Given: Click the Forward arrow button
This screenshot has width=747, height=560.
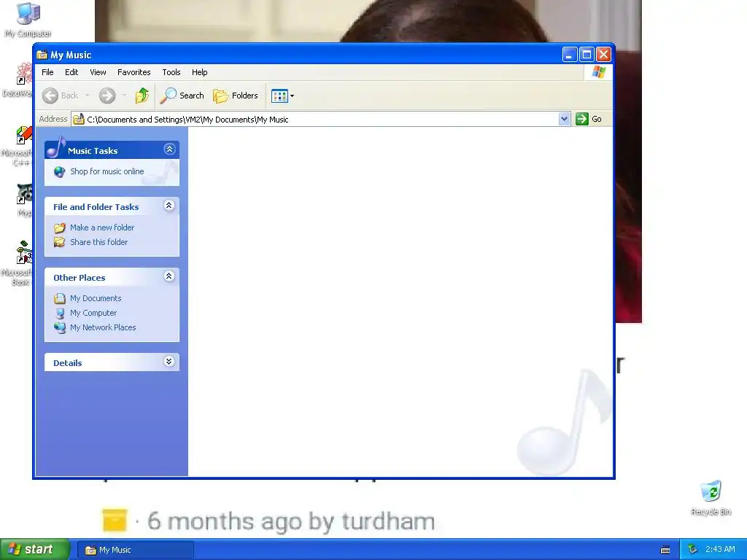Looking at the screenshot, I should [x=107, y=96].
